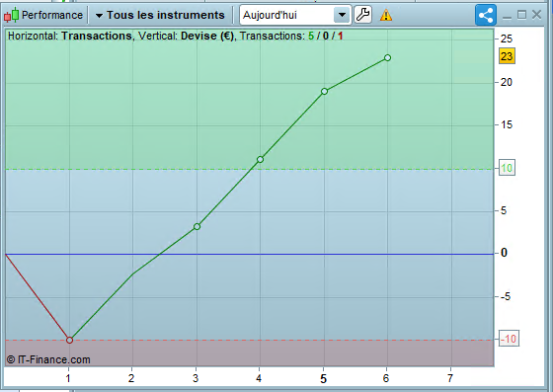Open the settings wrench icon
The width and height of the screenshot is (553, 392).
(x=363, y=15)
